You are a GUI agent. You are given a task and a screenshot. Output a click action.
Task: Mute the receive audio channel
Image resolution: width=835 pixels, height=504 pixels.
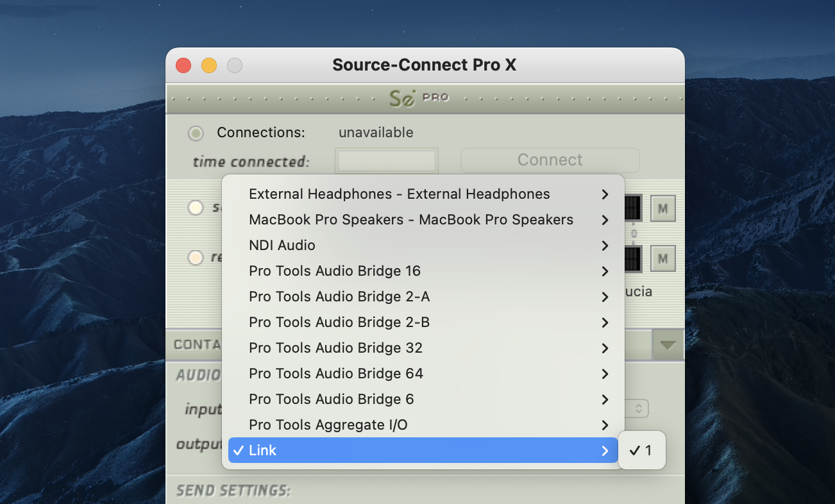(x=663, y=259)
